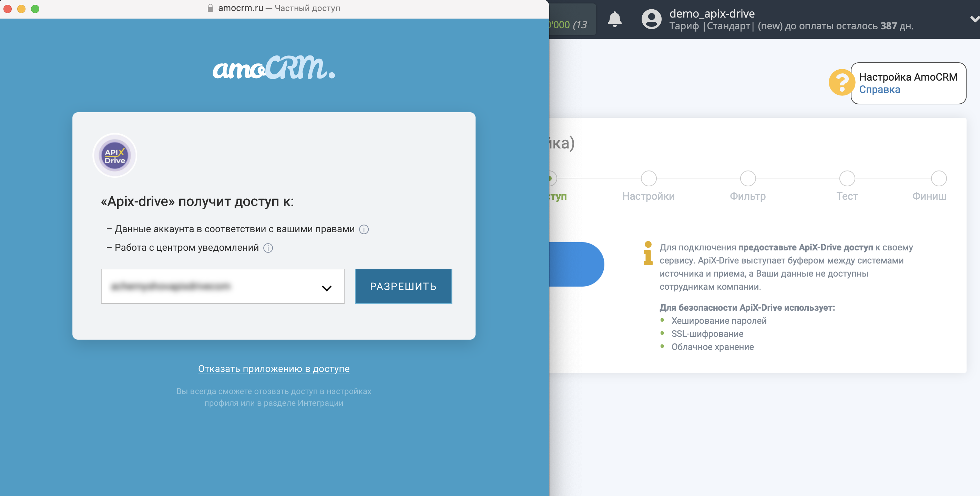This screenshot has height=496, width=980.
Task: Click the lock icon in the address bar
Action: tap(210, 8)
